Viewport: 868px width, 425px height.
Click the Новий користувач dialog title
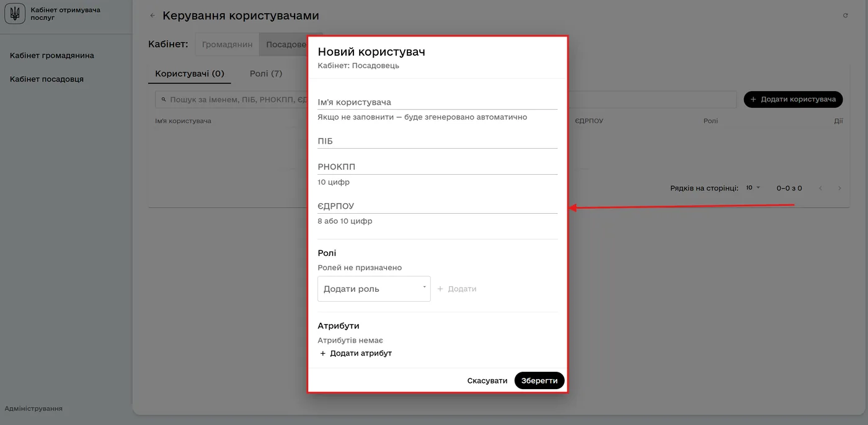click(371, 51)
